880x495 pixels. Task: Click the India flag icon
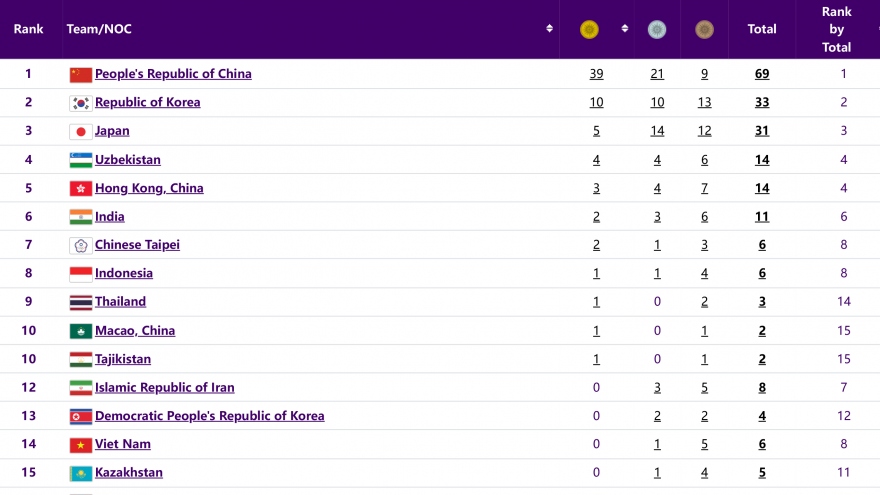pyautogui.click(x=80, y=217)
